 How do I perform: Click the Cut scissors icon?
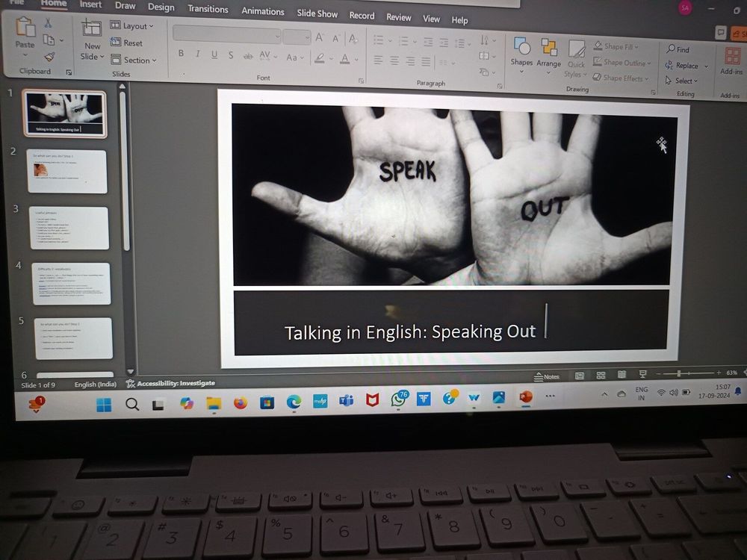(48, 22)
